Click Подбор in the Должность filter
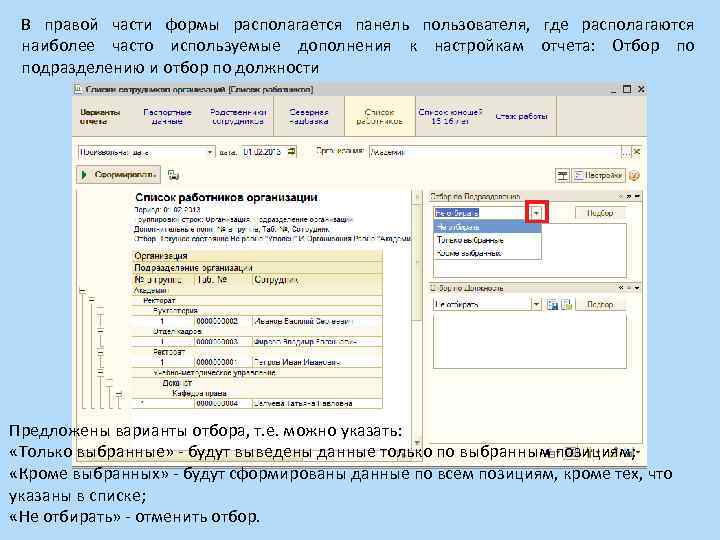 (600, 304)
